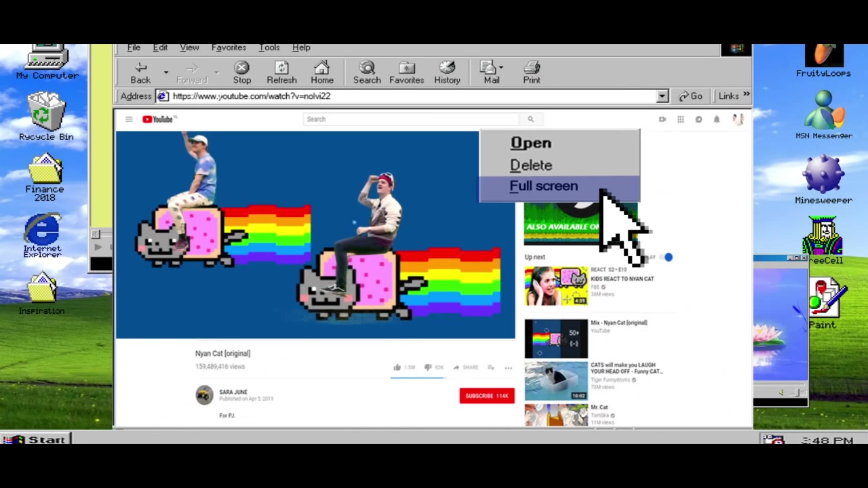Viewport: 868px width, 488px height.
Task: Open the Mr. Cat video thumbnail
Action: pyautogui.click(x=556, y=415)
